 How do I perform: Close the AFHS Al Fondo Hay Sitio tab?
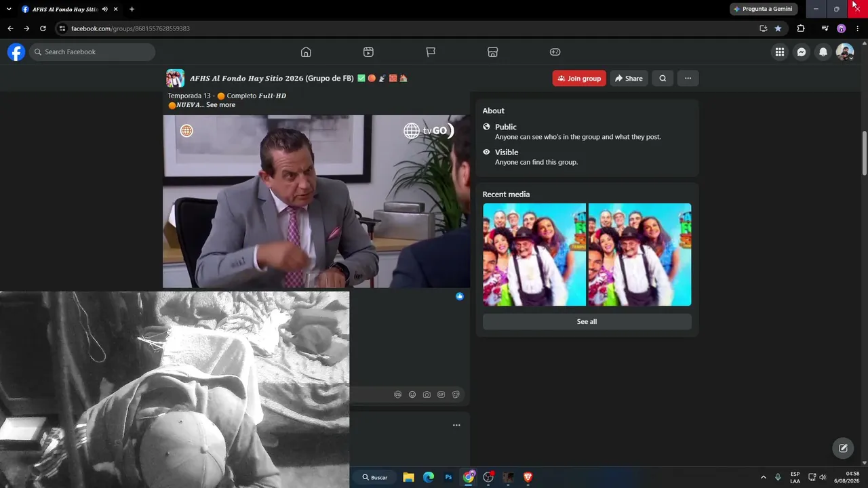(x=117, y=9)
